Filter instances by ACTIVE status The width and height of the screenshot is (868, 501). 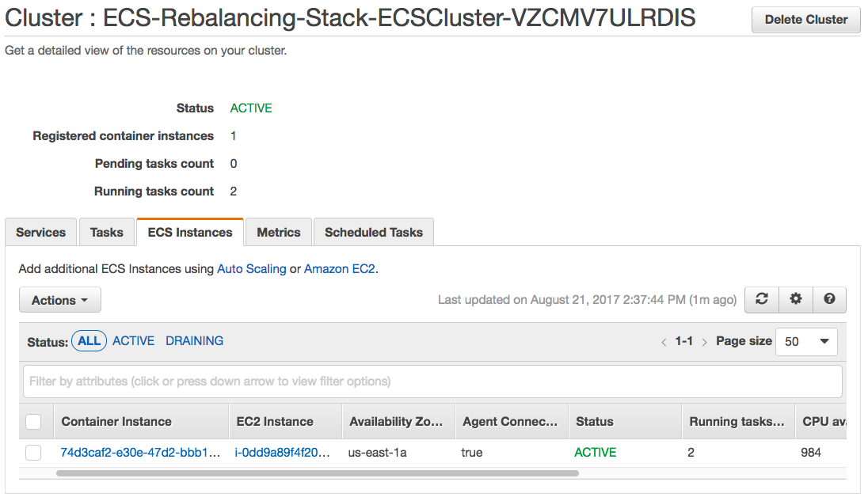[133, 340]
